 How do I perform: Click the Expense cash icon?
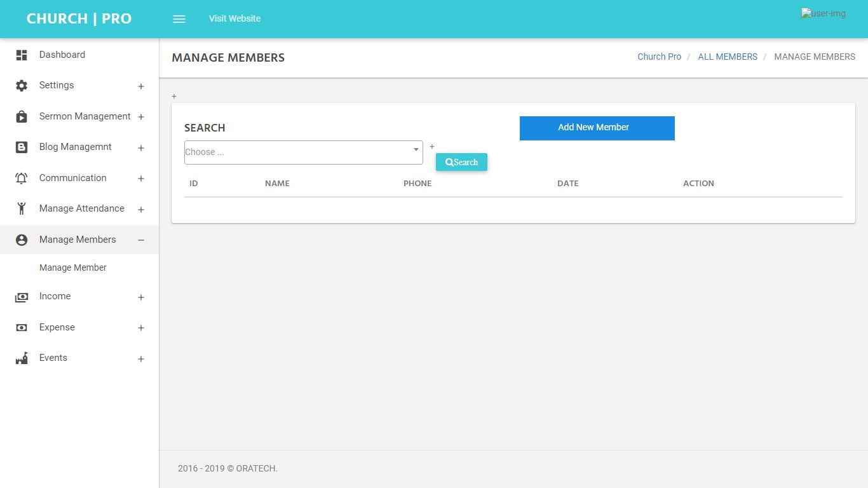22,328
